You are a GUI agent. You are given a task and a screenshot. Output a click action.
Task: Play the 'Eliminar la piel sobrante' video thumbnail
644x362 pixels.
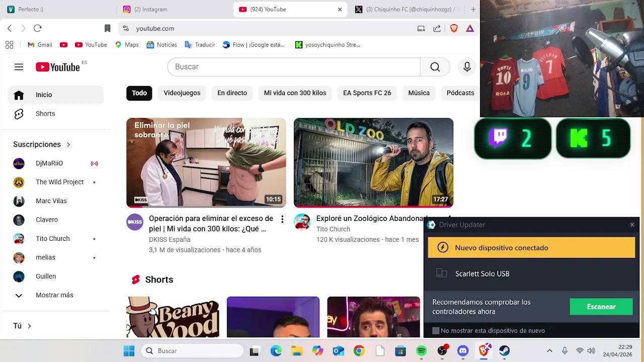pos(206,162)
